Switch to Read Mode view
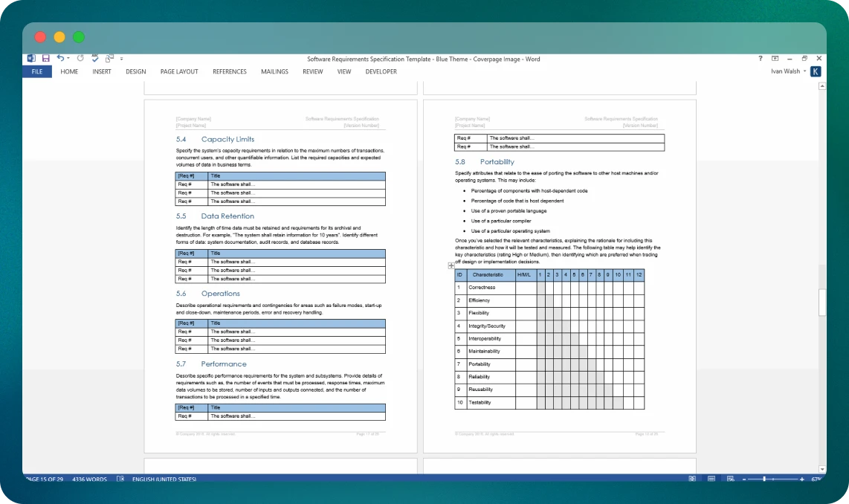Viewport: 849px width, 504px height. (x=691, y=479)
